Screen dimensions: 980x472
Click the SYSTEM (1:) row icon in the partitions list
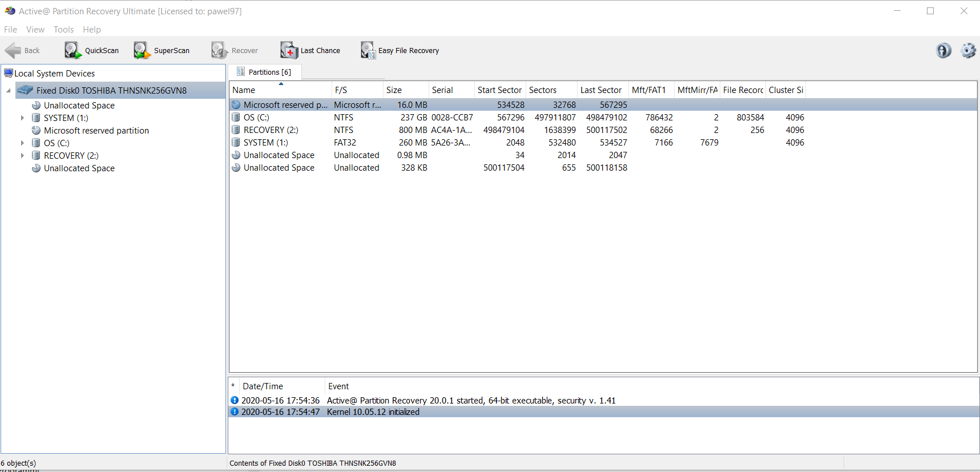(x=236, y=143)
